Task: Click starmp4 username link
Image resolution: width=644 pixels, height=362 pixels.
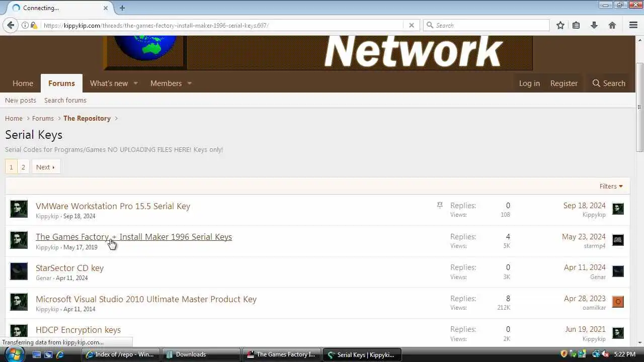Action: [x=595, y=246]
